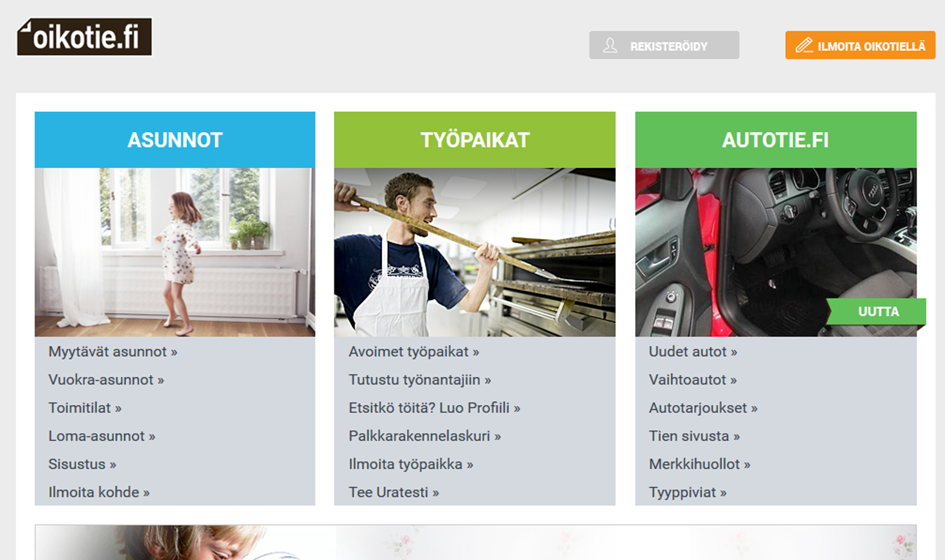
Task: Open Myytävät asunnot link
Action: [113, 352]
